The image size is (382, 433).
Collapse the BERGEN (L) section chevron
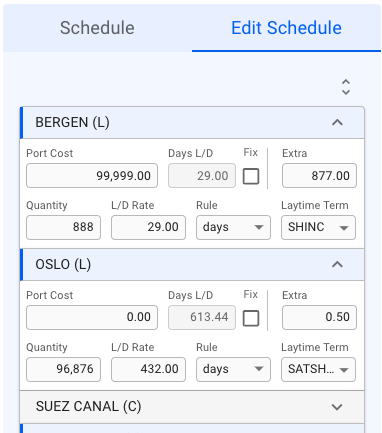tap(337, 122)
